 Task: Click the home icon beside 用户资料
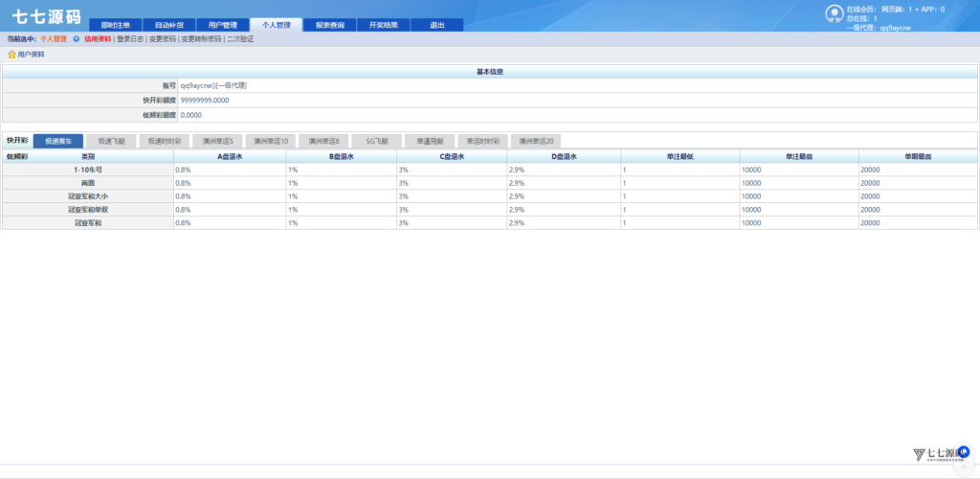[x=11, y=55]
